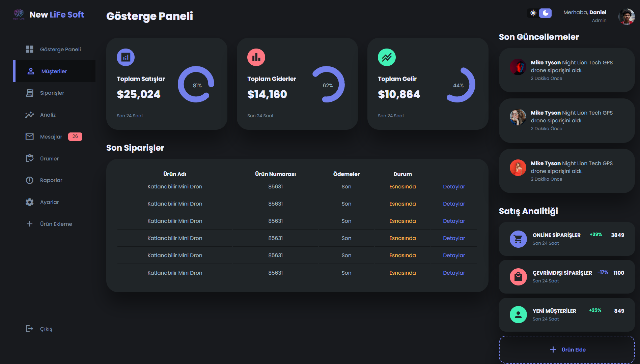Click the Çevrimdışı Siparişler bag icon
Screen dimensions: 640x364
click(518, 277)
